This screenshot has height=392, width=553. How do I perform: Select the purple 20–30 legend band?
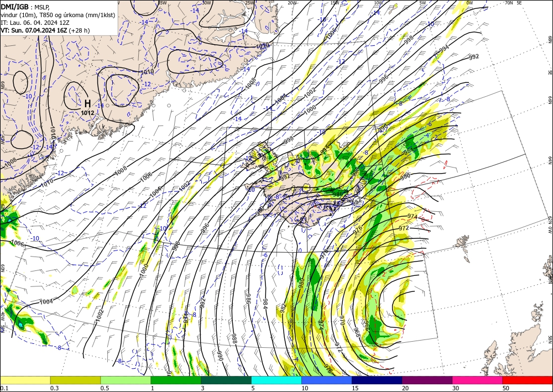[x=427, y=380]
